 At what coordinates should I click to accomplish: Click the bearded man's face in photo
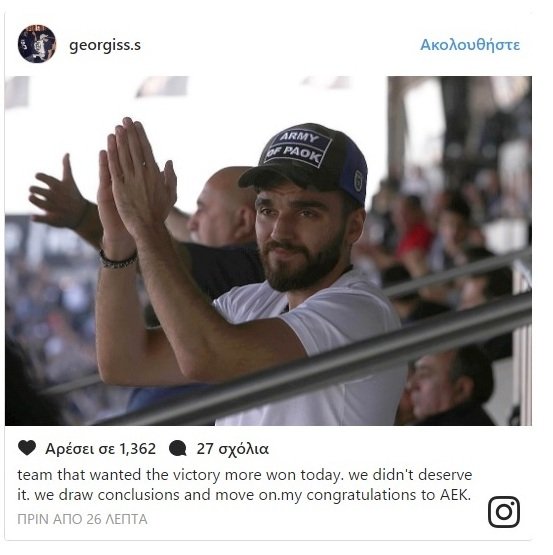(x=300, y=235)
